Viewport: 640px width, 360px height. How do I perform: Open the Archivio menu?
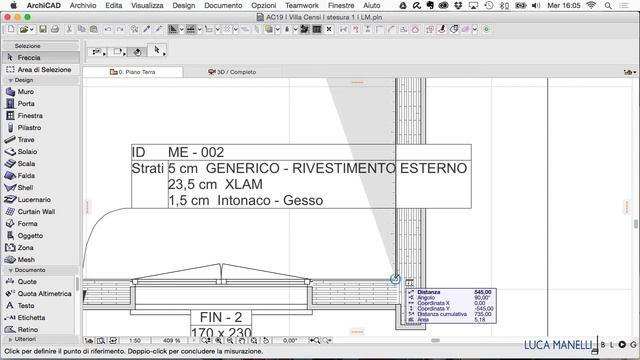point(83,5)
